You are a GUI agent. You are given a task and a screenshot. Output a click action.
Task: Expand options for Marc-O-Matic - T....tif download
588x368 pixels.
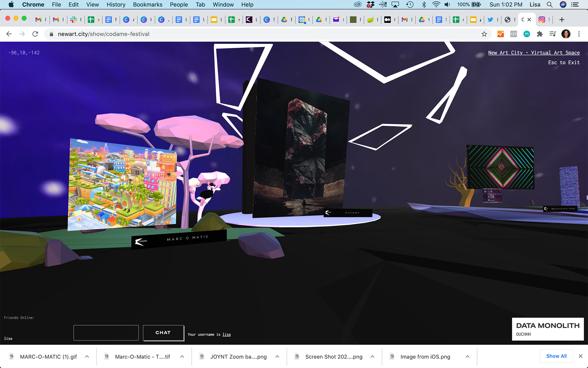pos(182,356)
